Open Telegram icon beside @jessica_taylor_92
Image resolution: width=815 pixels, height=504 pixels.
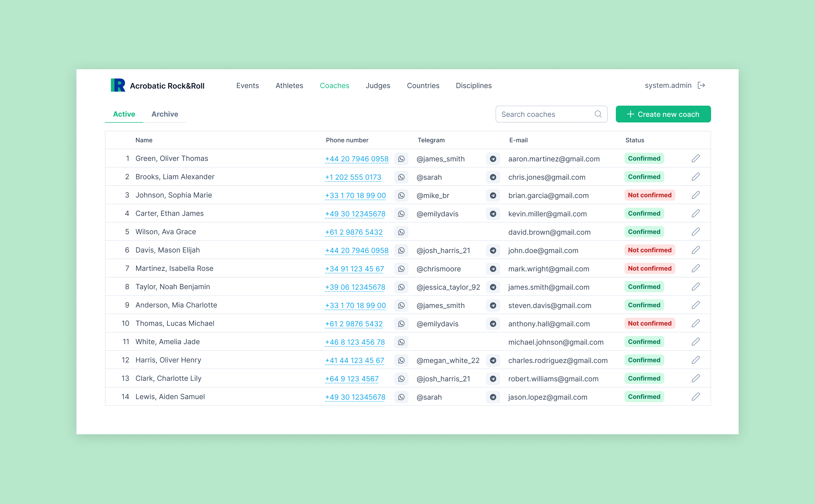493,287
